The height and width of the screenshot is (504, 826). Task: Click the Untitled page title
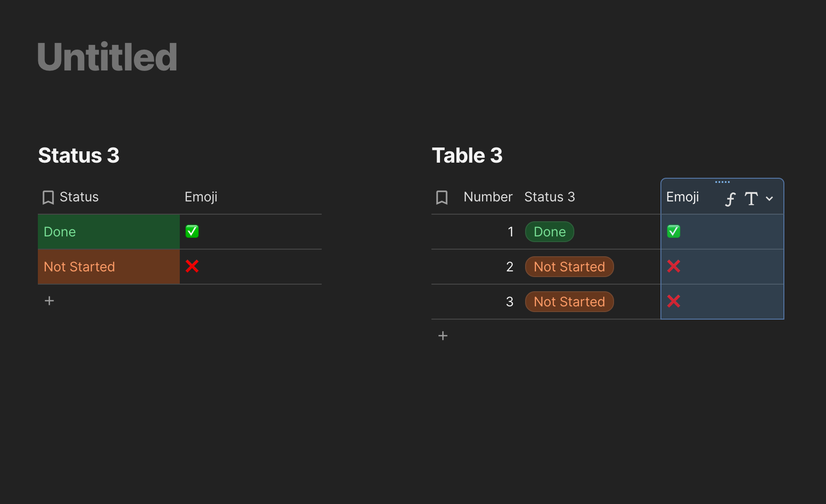(x=107, y=57)
